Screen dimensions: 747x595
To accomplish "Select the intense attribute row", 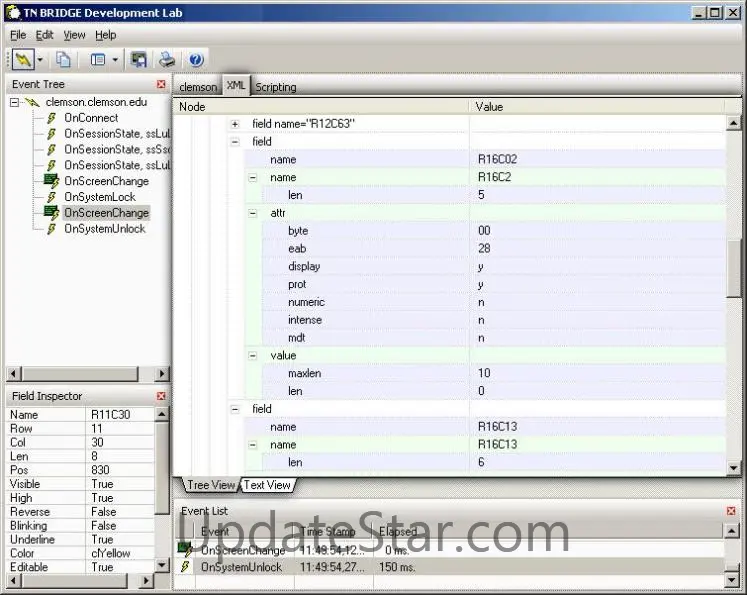I will coord(493,320).
